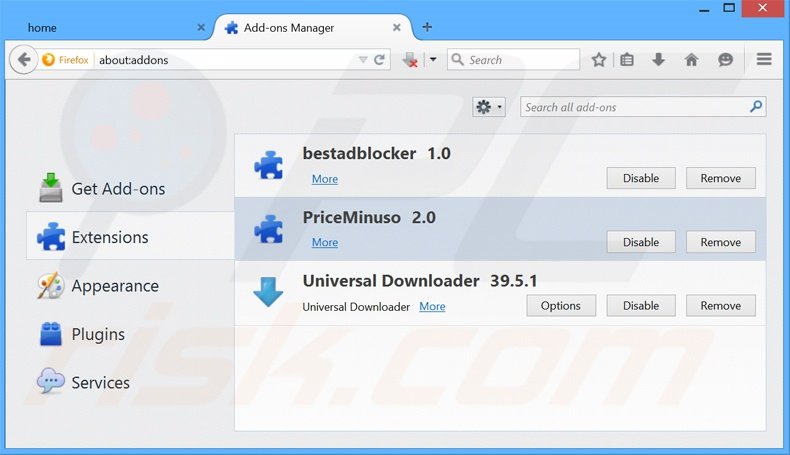Open the gear tools dropdown for add-ons
Screen dimensions: 790x455
coord(489,107)
